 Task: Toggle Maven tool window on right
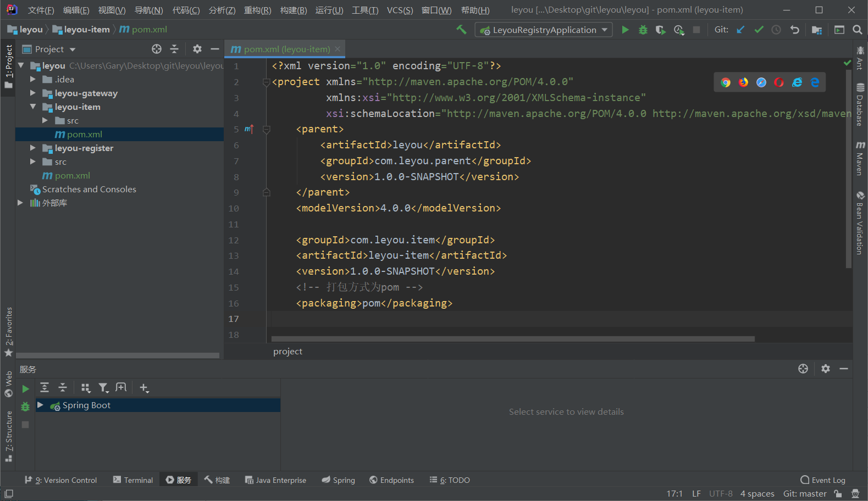860,158
